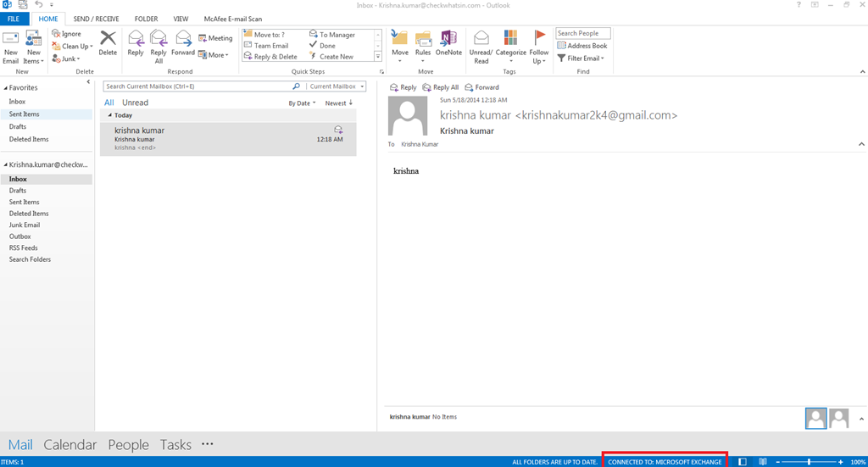This screenshot has width=868, height=467.
Task: Click Reply All in the ribbon
Action: click(159, 47)
